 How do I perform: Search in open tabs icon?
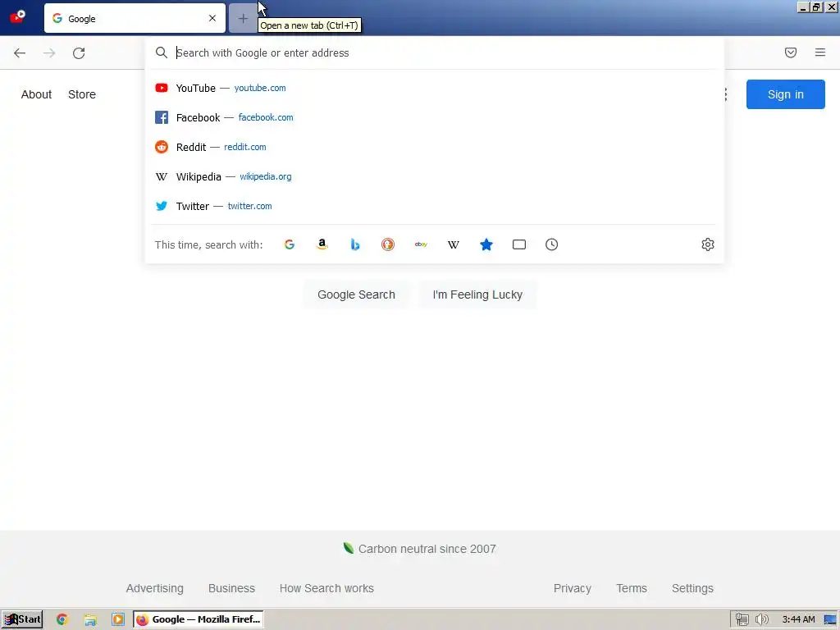519,244
